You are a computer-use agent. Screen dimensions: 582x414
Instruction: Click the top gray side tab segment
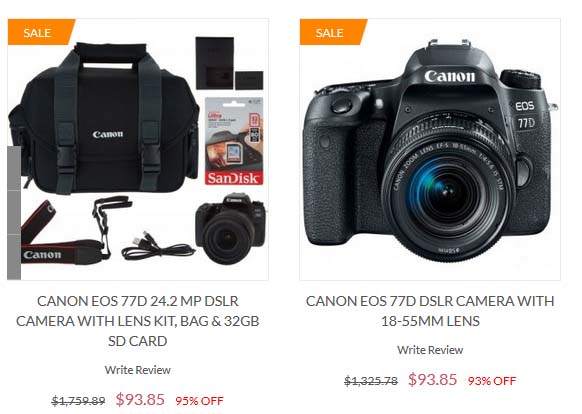[14, 168]
